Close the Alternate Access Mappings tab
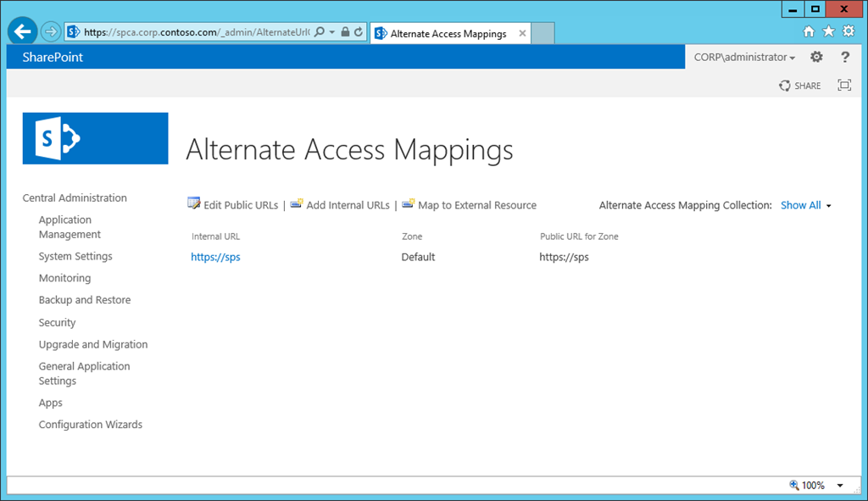 coord(522,34)
